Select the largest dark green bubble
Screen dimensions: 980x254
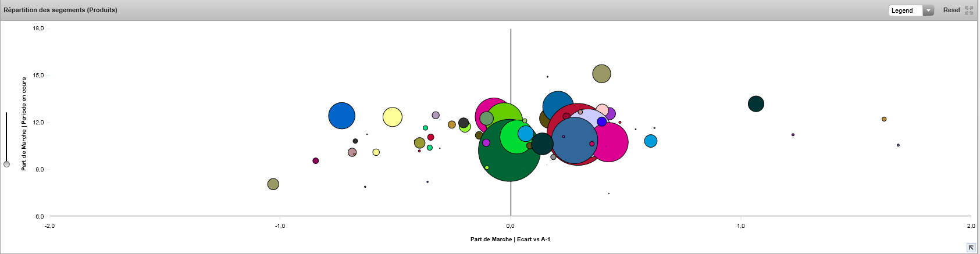(x=510, y=150)
